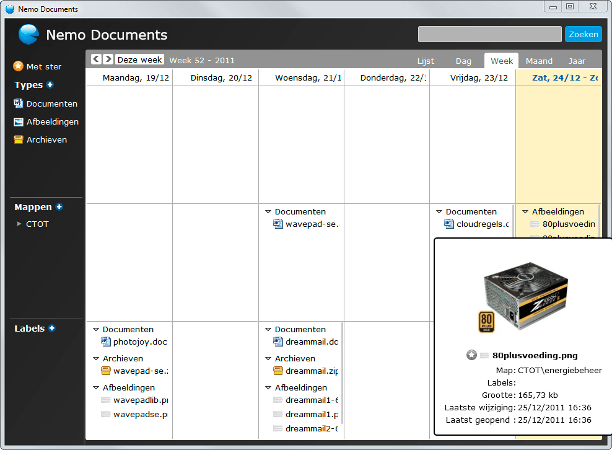The image size is (612, 450).
Task: Click the cloudregels document file icon
Action: [449, 224]
